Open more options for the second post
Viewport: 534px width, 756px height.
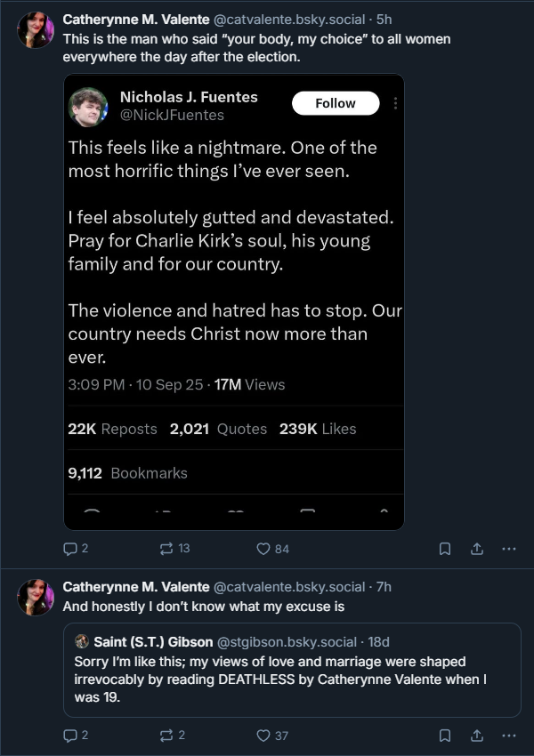tap(508, 736)
